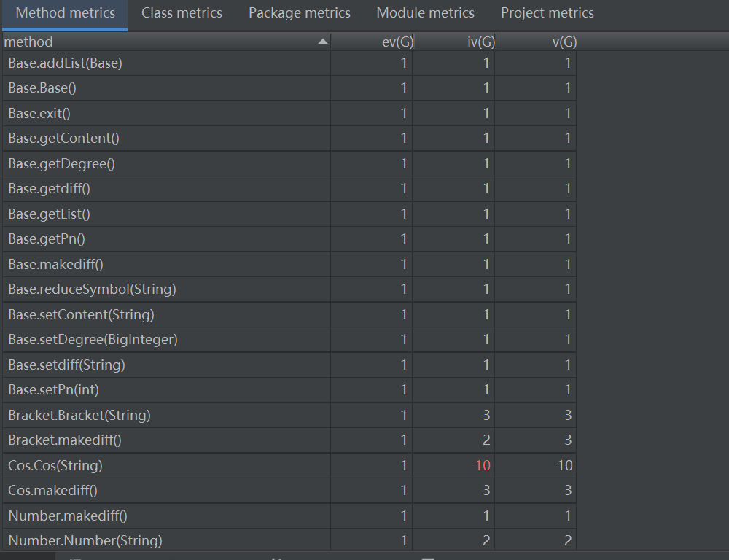Select the Bracket.Bracket(String) method

click(x=79, y=415)
